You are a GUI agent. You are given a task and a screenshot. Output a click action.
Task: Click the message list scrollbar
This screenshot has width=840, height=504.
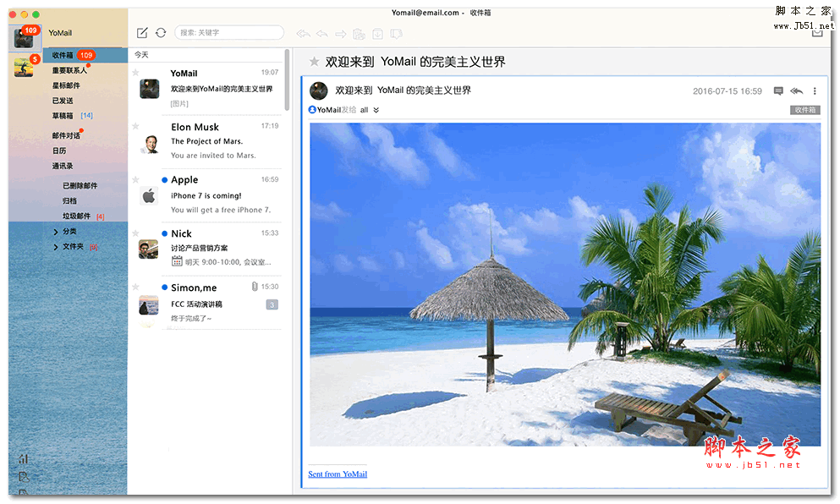[287, 80]
